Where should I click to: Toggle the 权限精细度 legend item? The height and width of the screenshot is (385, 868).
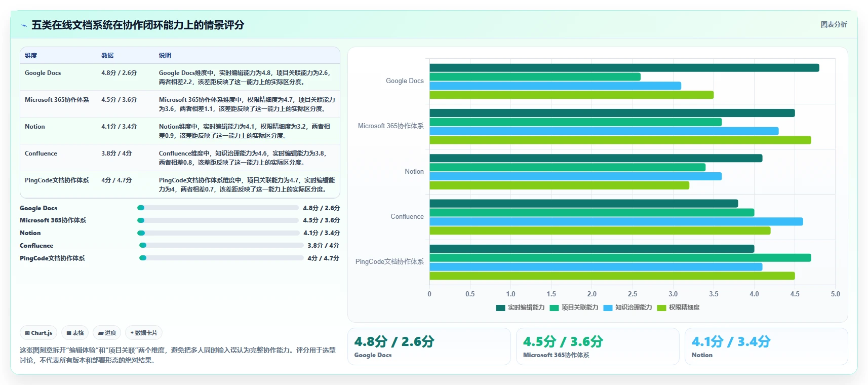pyautogui.click(x=678, y=307)
